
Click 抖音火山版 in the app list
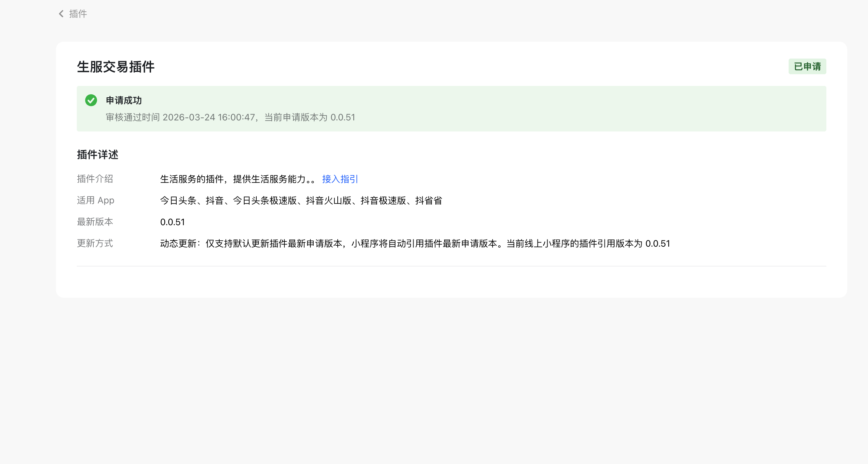click(329, 200)
